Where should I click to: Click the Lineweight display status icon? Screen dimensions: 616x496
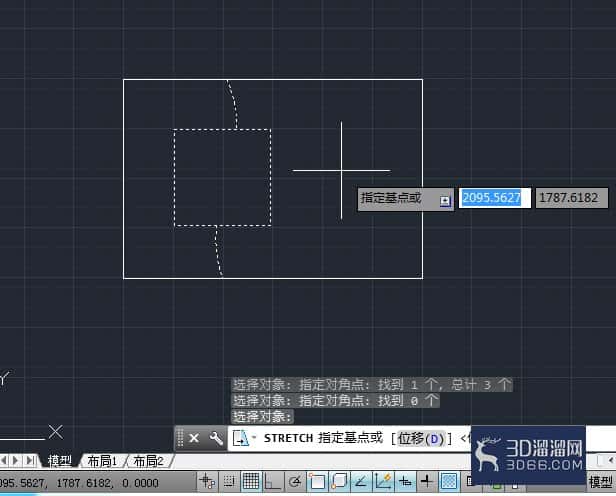(x=427, y=481)
